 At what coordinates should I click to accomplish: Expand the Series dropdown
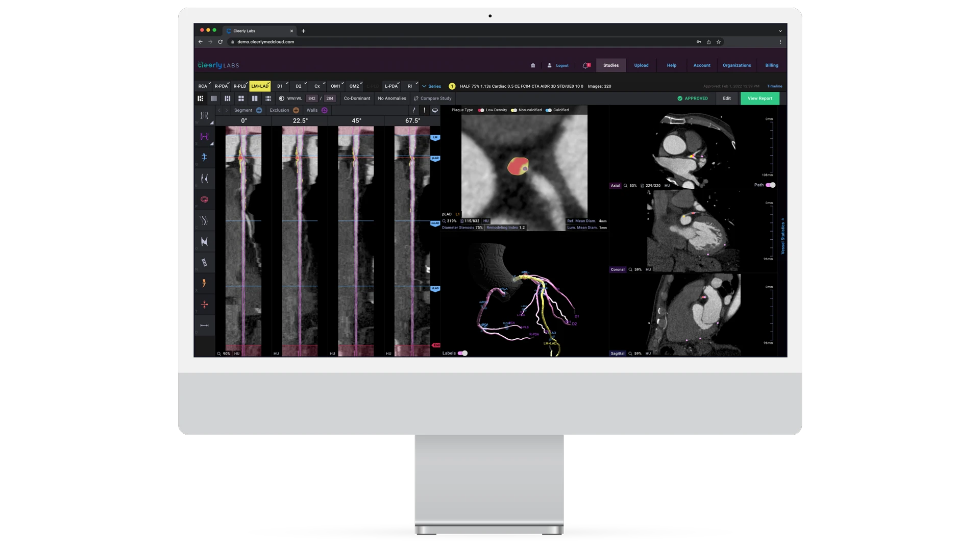pyautogui.click(x=432, y=86)
